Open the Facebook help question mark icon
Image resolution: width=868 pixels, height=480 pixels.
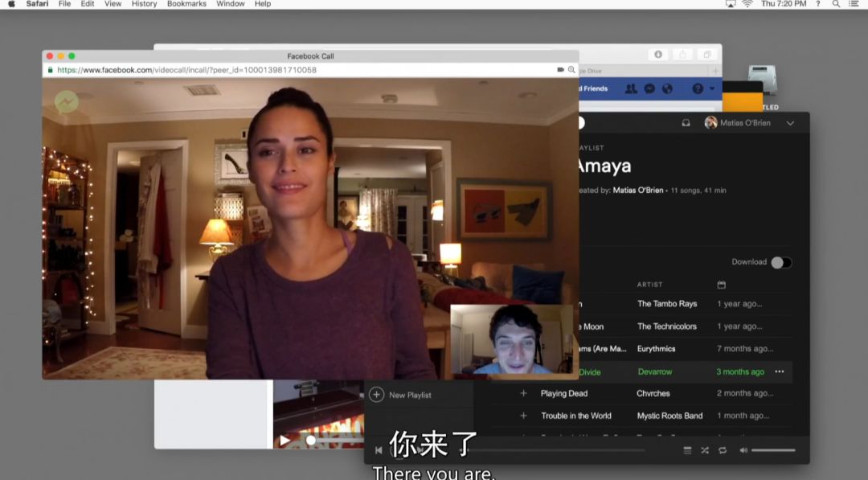coord(698,88)
